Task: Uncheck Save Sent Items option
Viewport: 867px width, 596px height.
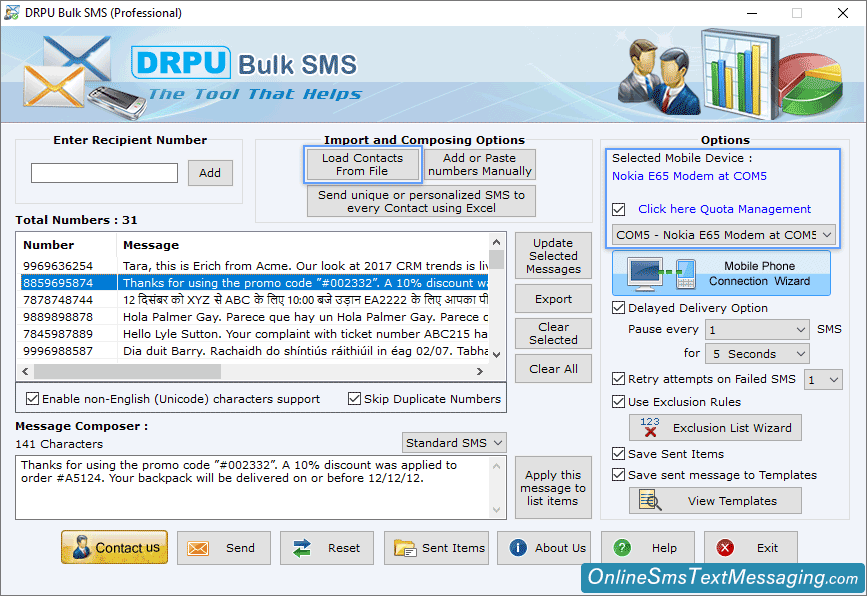Action: [x=619, y=453]
